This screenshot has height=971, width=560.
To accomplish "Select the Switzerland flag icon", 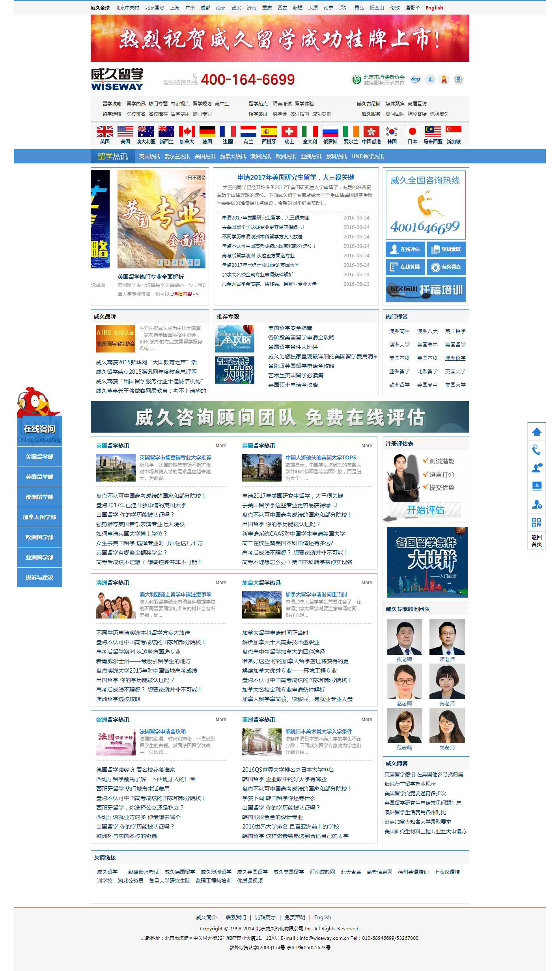I will [x=289, y=131].
